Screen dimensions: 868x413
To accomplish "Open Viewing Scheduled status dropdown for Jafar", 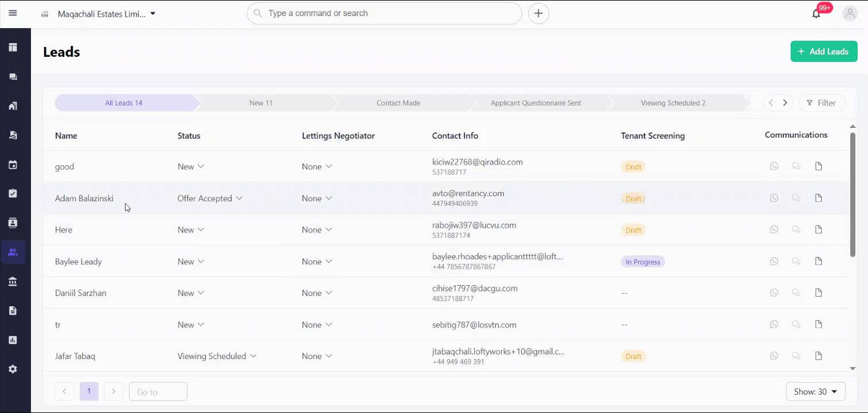I will [217, 356].
